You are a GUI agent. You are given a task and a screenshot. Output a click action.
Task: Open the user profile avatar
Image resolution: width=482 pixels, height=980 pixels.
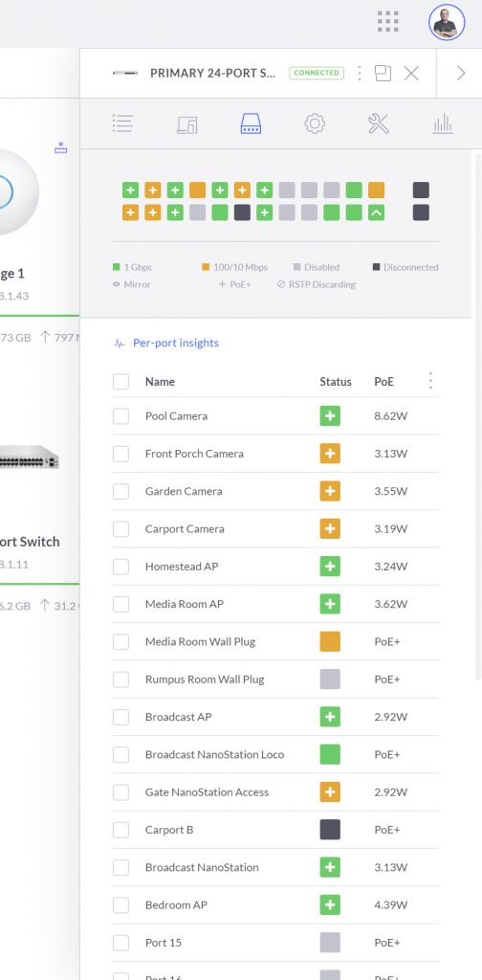click(447, 23)
